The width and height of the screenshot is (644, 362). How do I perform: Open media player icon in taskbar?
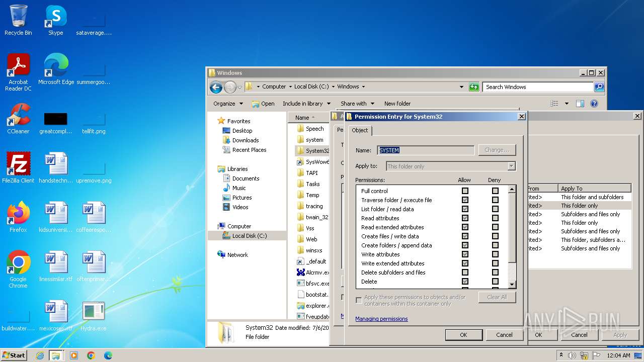pyautogui.click(x=74, y=355)
